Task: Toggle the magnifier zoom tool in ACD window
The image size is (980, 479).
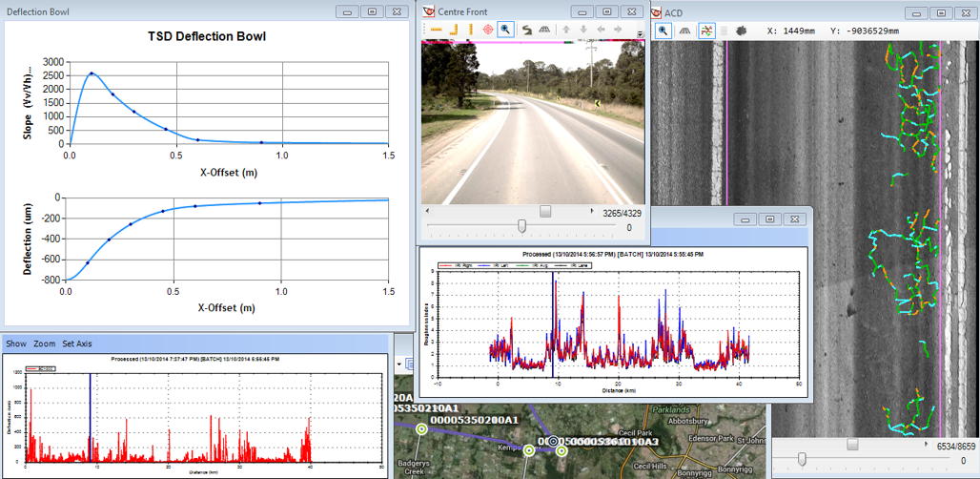Action: (x=663, y=31)
